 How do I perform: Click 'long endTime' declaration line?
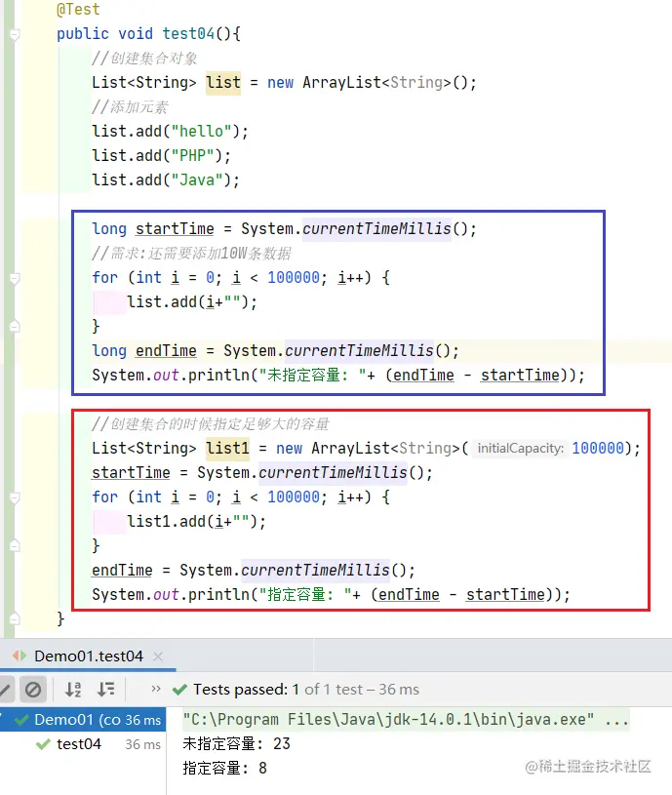276,351
